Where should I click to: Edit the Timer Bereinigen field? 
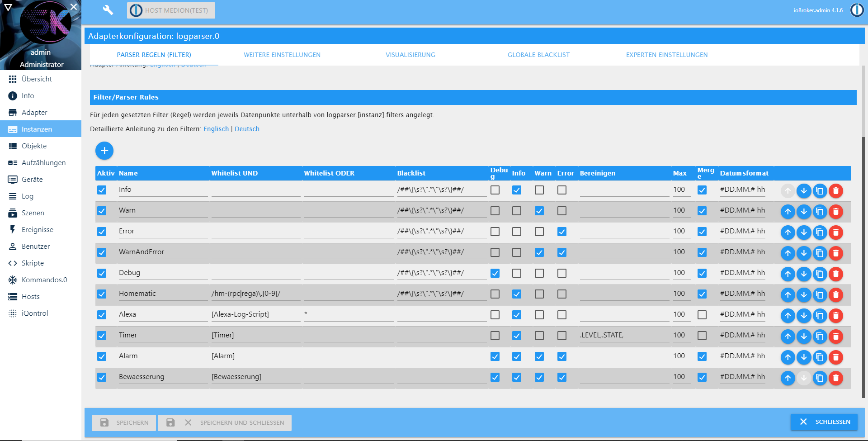click(x=624, y=336)
